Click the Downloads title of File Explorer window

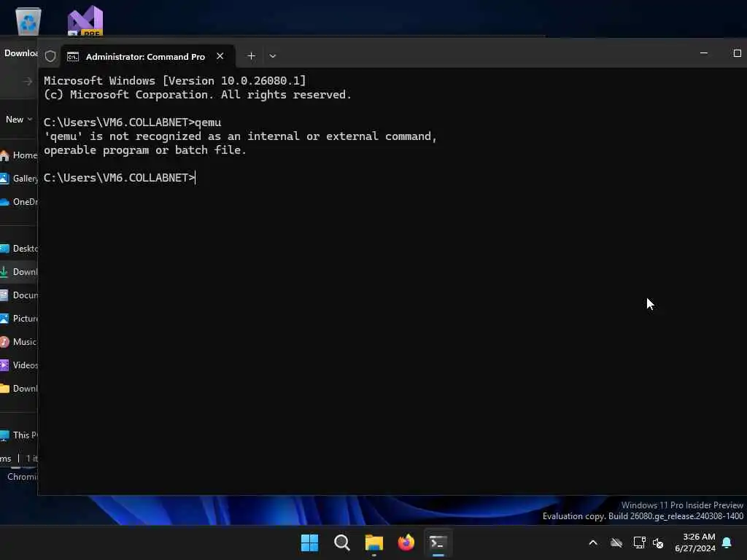pos(20,52)
